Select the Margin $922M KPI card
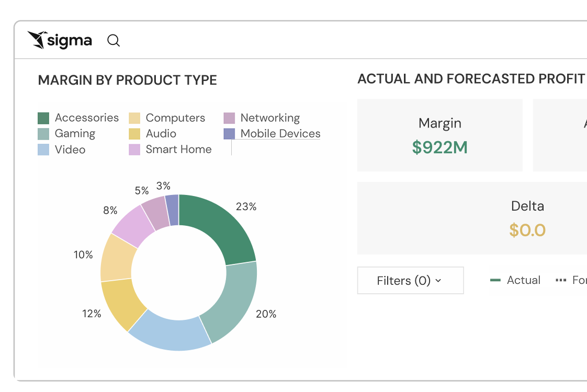Viewport: 587px width, 392px height. pos(440,135)
